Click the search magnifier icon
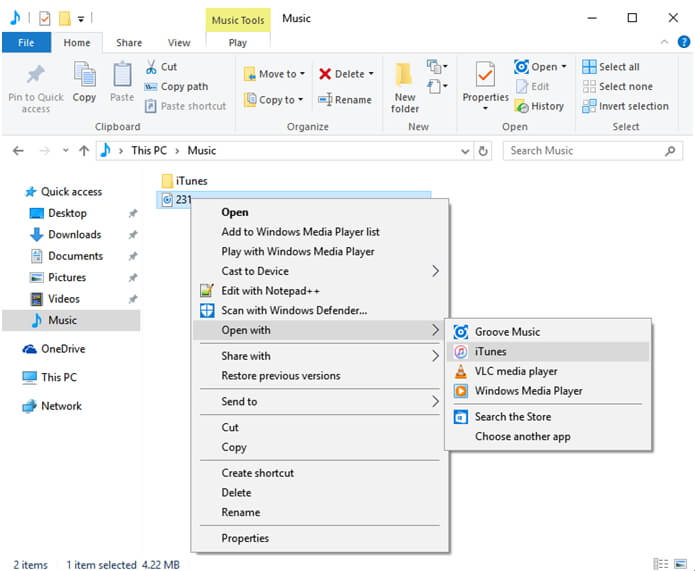 tap(670, 151)
